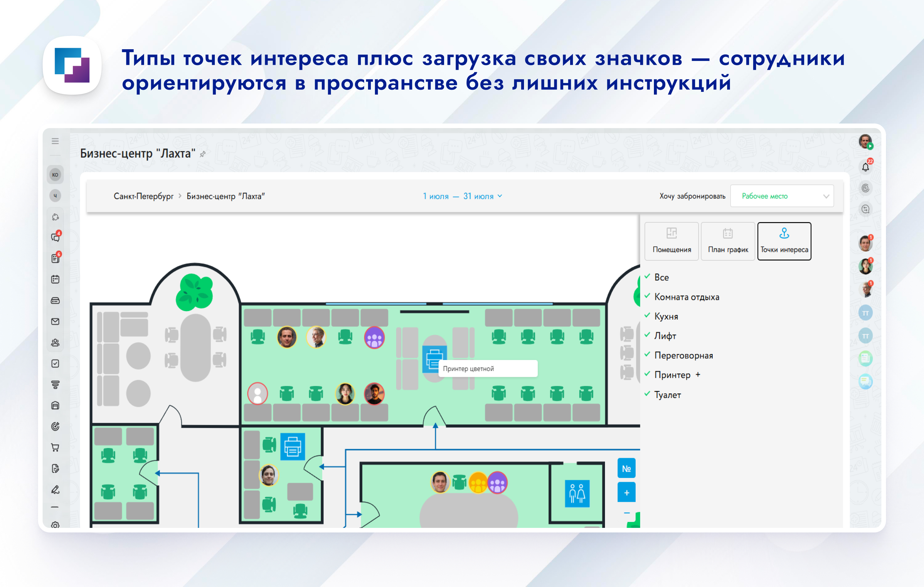The width and height of the screenshot is (924, 587).
Task: Open the tasks checkmark icon in sidebar
Action: (x=55, y=364)
